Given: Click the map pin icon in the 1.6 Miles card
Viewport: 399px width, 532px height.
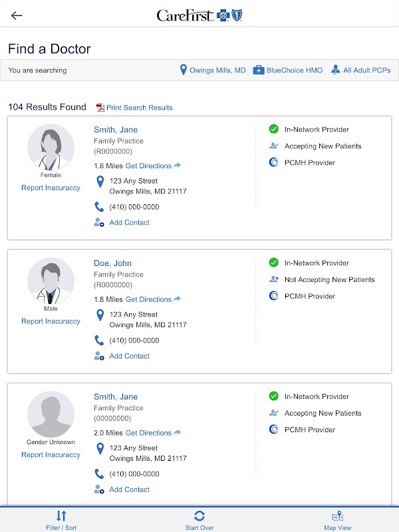Looking at the screenshot, I should pos(100,182).
